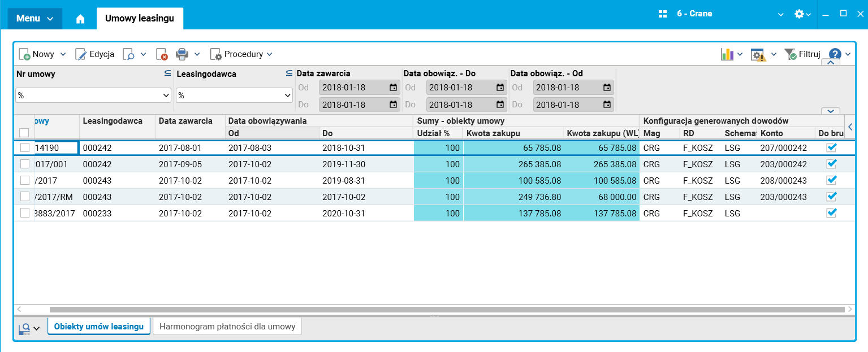Select checkbox for row 017/001
The width and height of the screenshot is (868, 352).
point(24,164)
